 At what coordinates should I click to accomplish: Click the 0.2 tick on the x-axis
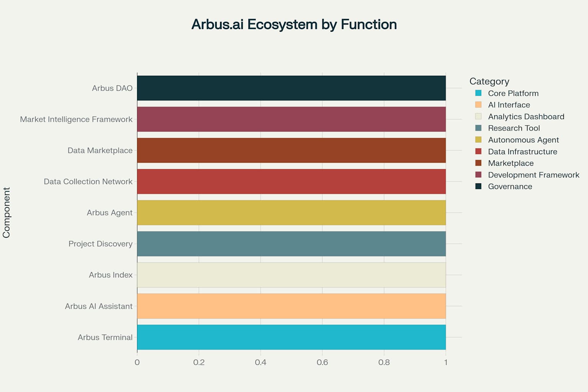199,362
